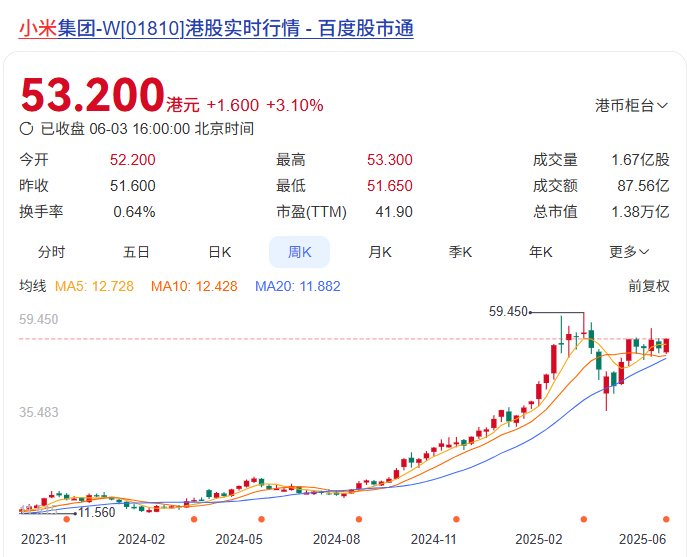The width and height of the screenshot is (687, 557).
Task: Click the 前复权 adjustment option
Action: click(649, 286)
